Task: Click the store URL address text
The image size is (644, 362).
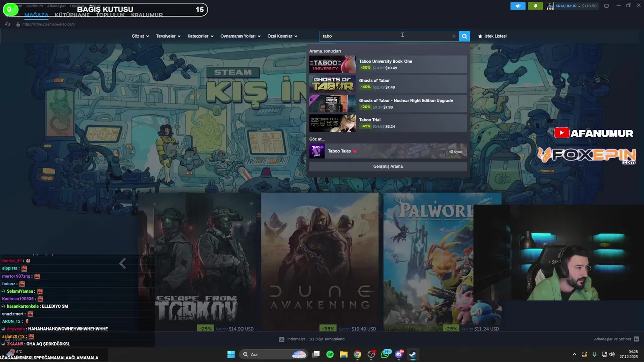Action: coord(49,24)
